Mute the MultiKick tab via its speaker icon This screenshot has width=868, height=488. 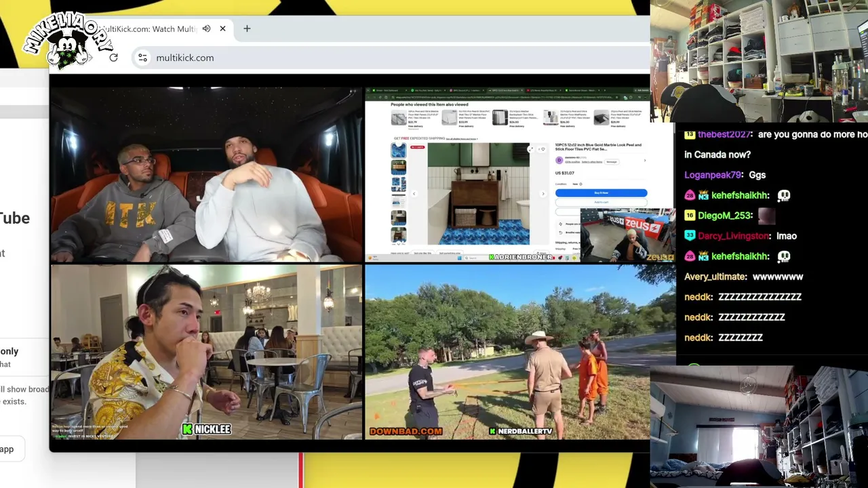coord(206,28)
